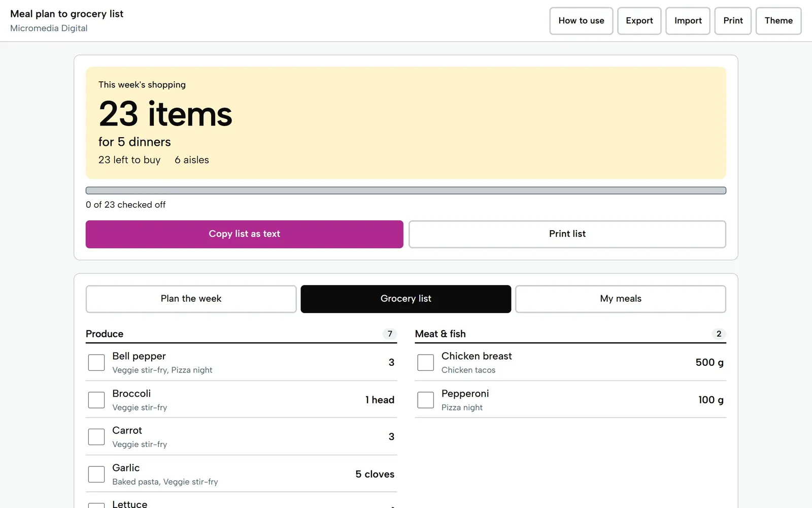Click the Print button in the header

(x=733, y=21)
